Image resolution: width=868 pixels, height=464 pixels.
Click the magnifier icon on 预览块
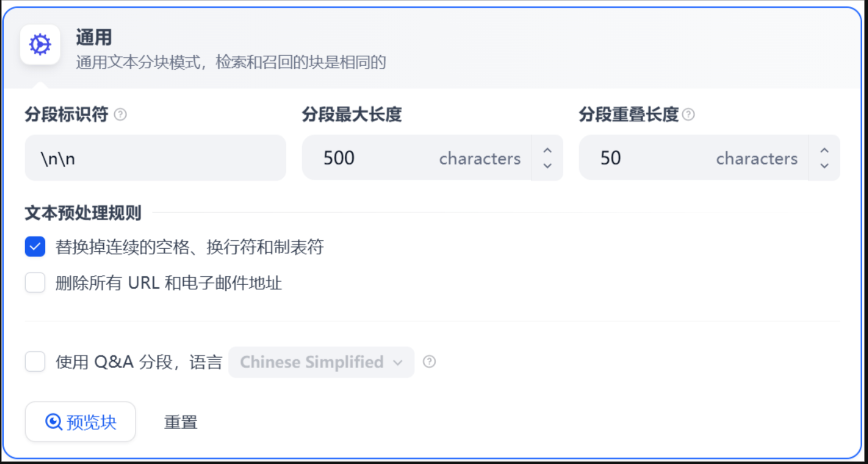pos(53,421)
